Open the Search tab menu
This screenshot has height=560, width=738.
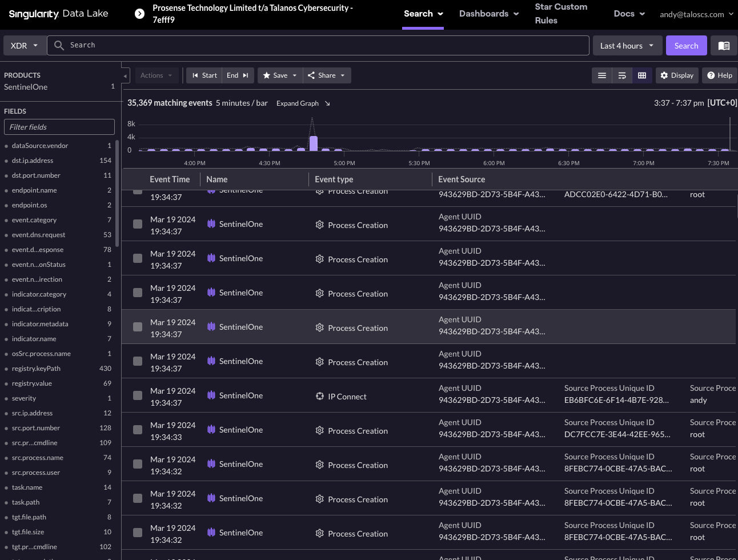click(423, 14)
